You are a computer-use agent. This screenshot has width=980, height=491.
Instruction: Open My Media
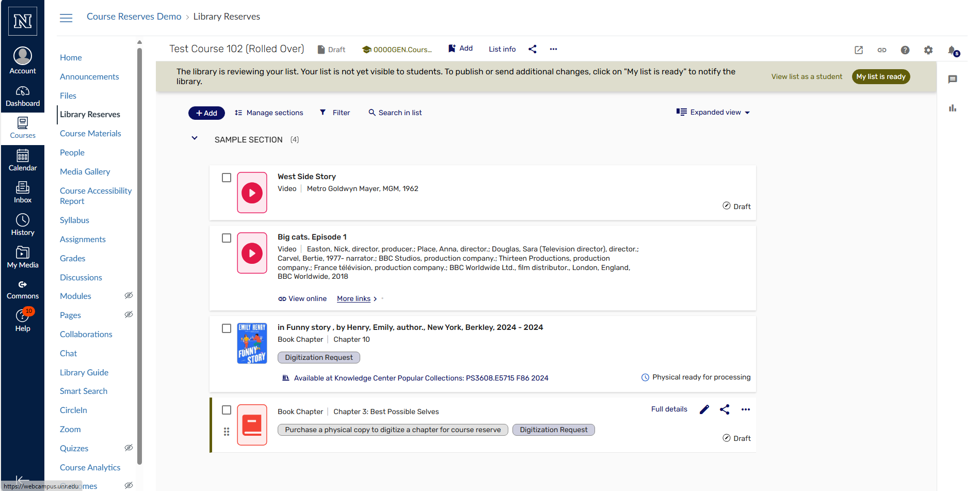[23, 257]
